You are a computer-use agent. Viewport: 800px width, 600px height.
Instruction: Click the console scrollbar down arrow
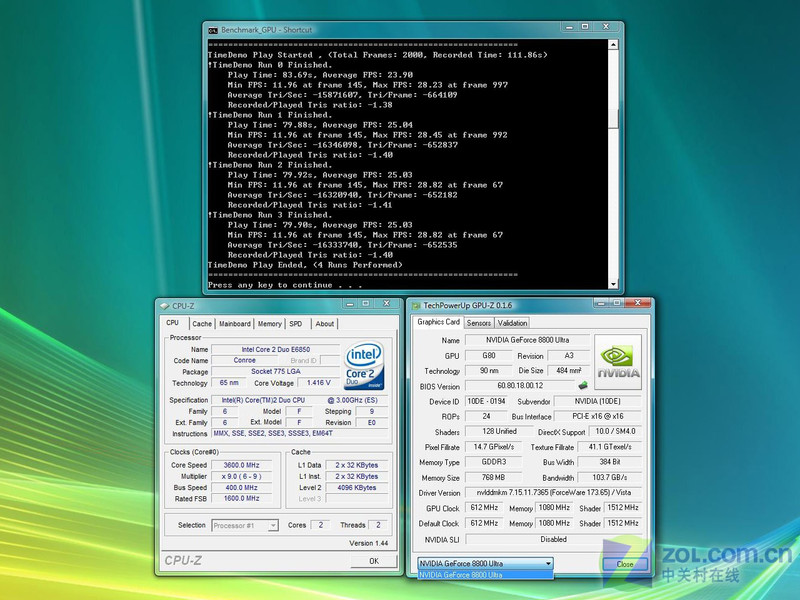[613, 284]
